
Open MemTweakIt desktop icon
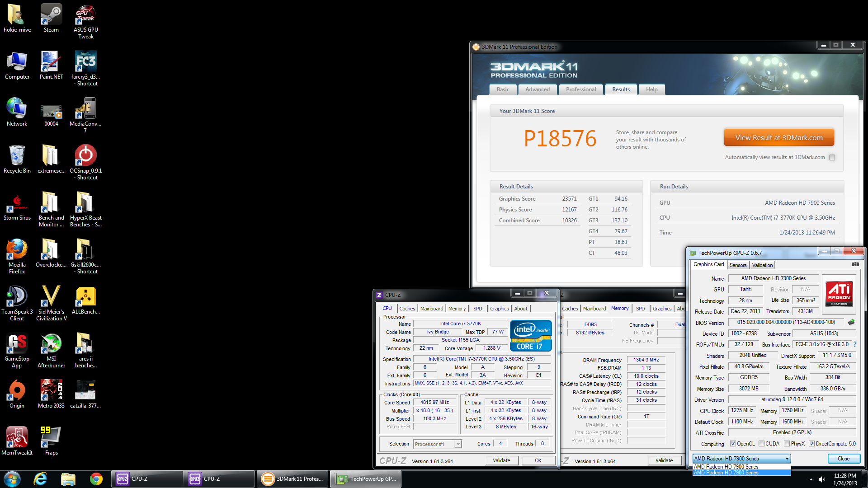tap(17, 441)
